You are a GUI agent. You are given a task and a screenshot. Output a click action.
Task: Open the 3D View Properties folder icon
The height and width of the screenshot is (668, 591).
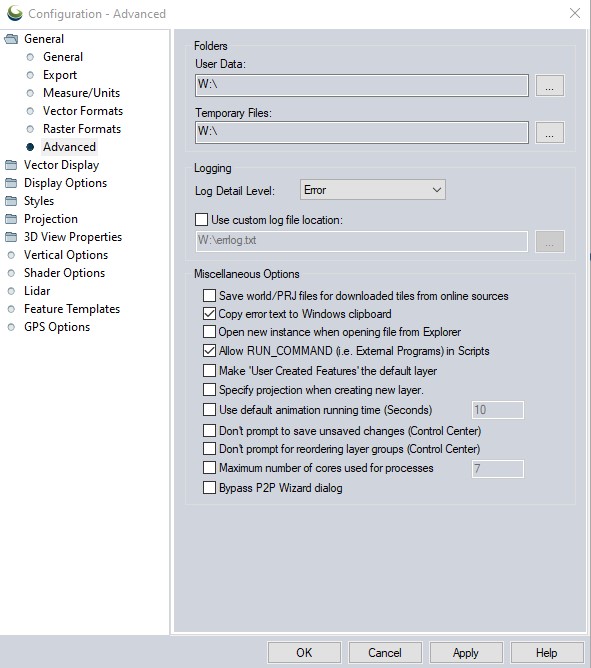pos(11,237)
